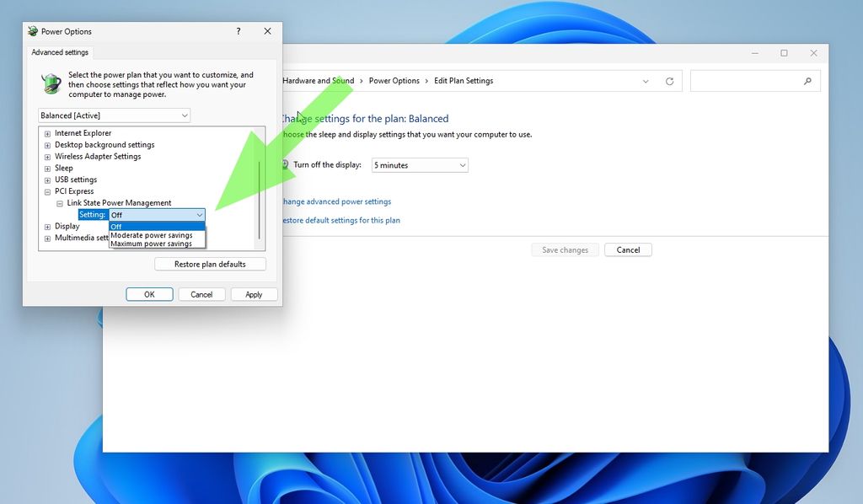
Task: Switch to the Advanced settings tab
Action: pyautogui.click(x=60, y=51)
